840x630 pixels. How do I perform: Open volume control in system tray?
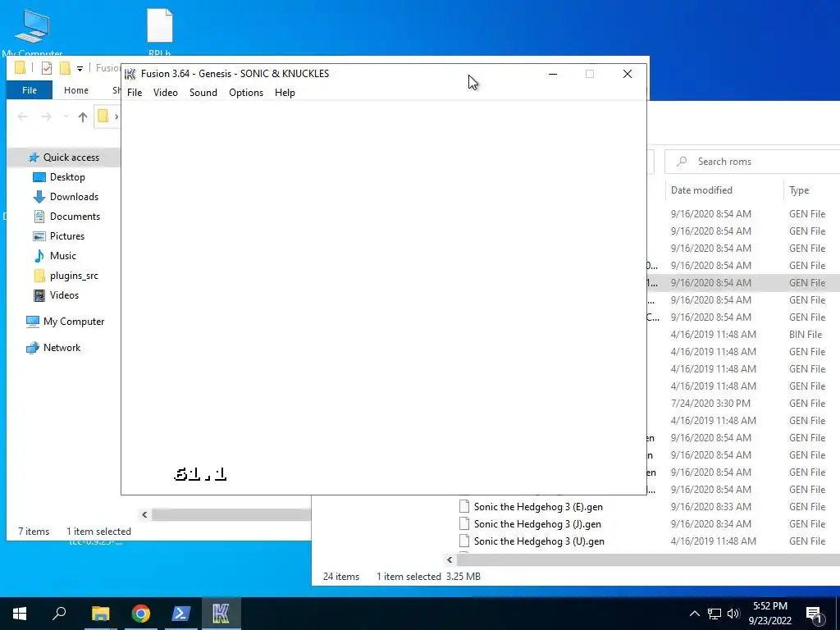pyautogui.click(x=733, y=614)
